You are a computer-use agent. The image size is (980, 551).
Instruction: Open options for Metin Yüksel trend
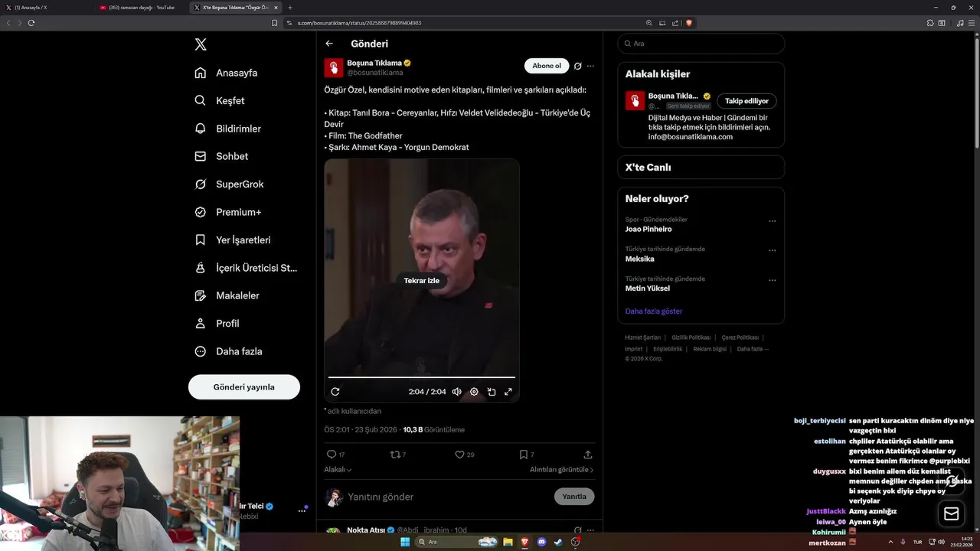pos(772,280)
